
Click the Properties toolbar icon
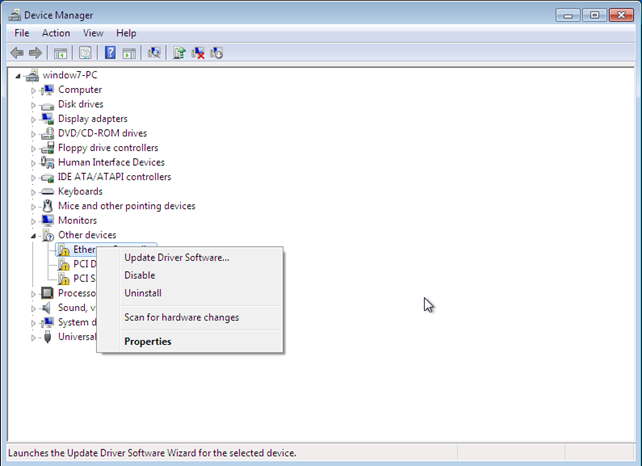pos(85,53)
